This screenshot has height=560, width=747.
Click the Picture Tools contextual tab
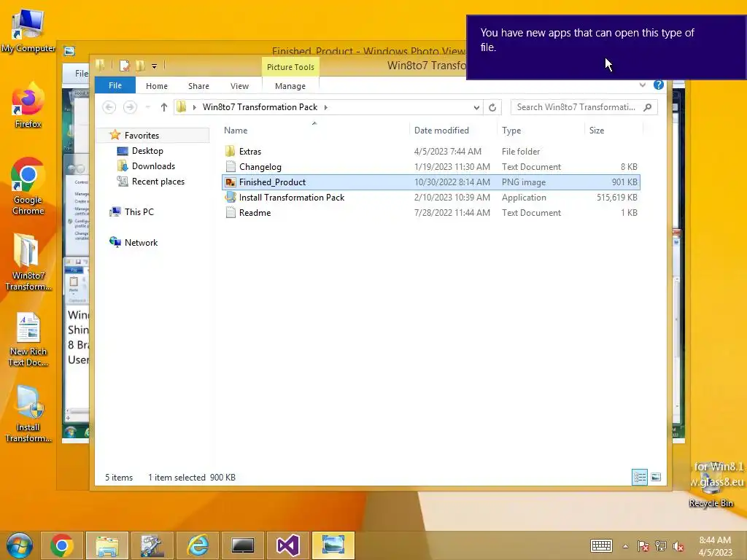point(290,66)
